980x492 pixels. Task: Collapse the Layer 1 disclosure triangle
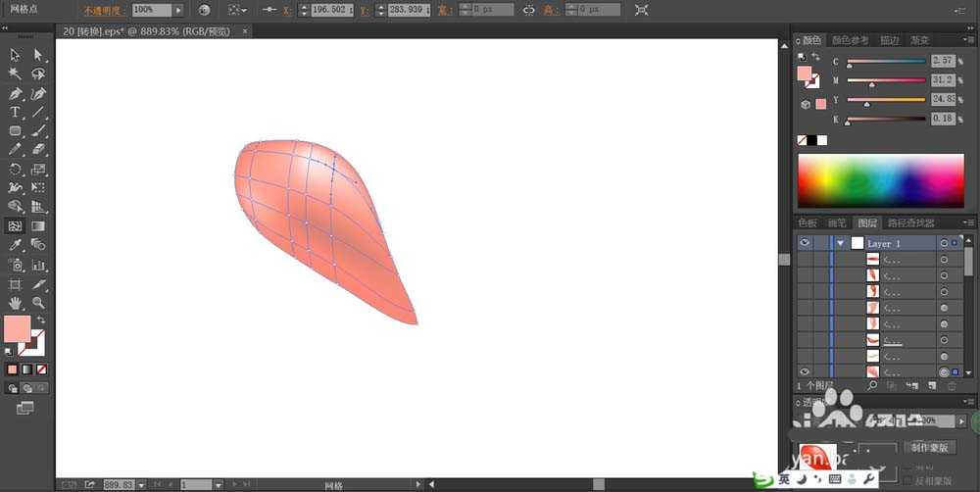[840, 243]
